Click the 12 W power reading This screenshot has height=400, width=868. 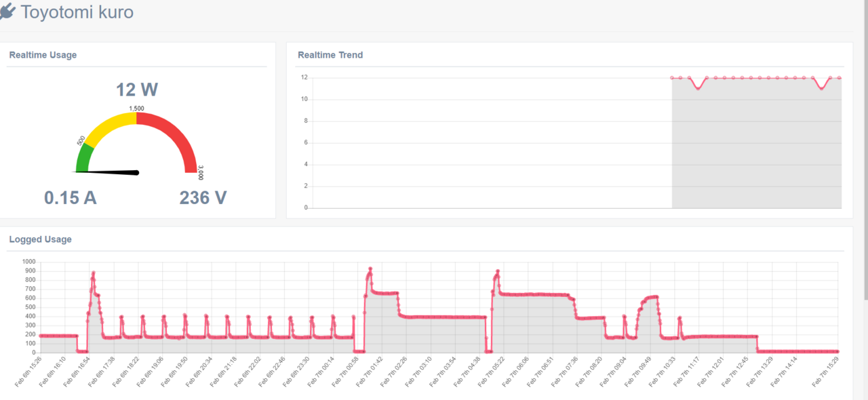click(136, 89)
